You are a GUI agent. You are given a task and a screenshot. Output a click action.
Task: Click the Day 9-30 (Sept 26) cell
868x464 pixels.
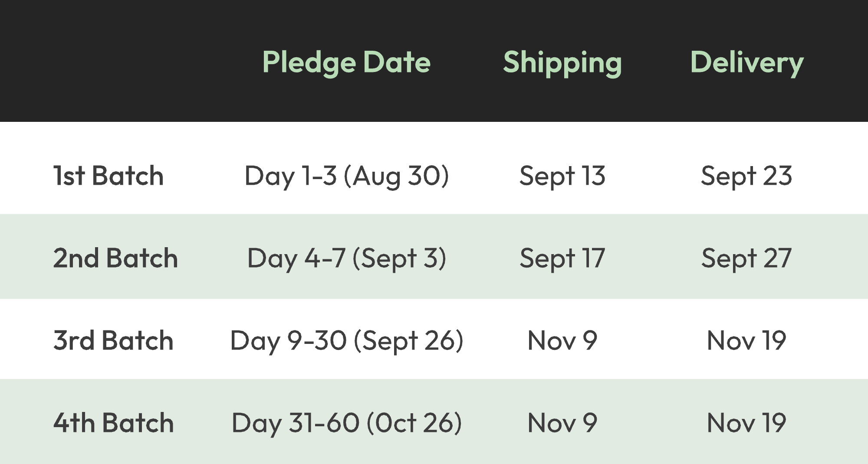347,340
